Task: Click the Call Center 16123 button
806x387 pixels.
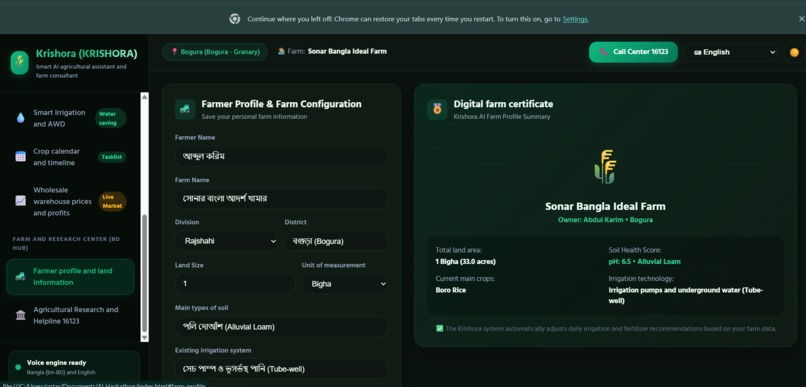Action: (633, 52)
